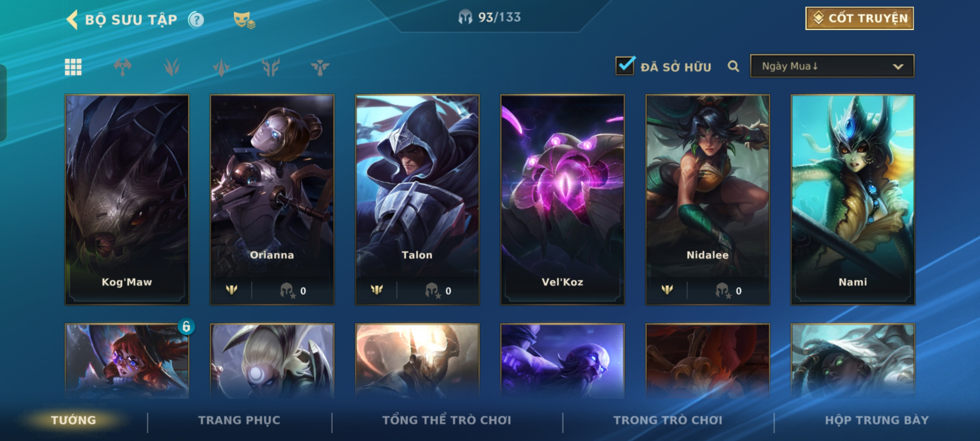Filter by the fifth winged role icon
This screenshot has height=441, width=980.
(320, 67)
